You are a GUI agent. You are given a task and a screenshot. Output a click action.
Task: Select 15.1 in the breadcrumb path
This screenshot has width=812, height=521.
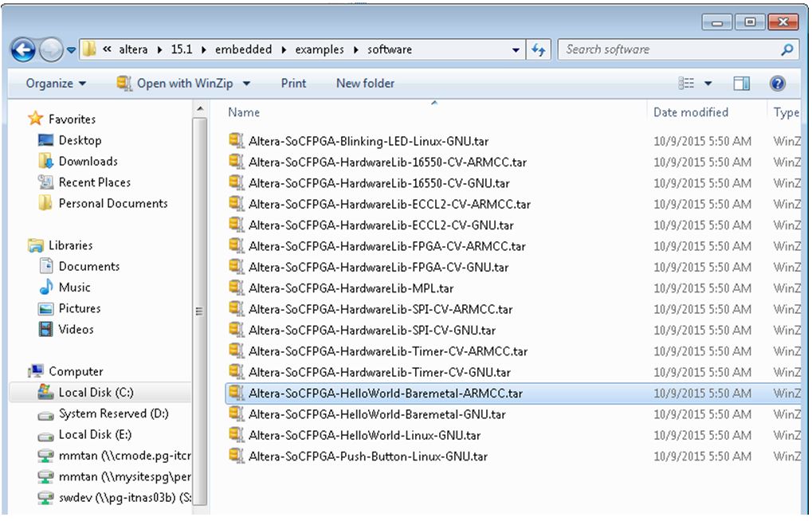coord(181,49)
